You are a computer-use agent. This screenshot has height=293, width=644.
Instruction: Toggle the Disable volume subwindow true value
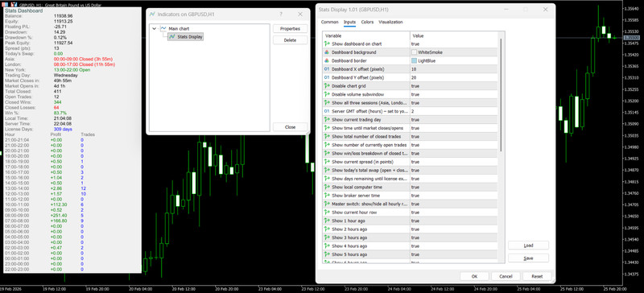pyautogui.click(x=453, y=94)
